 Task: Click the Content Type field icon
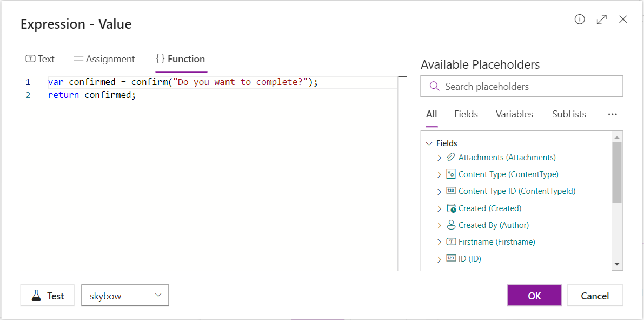[451, 174]
